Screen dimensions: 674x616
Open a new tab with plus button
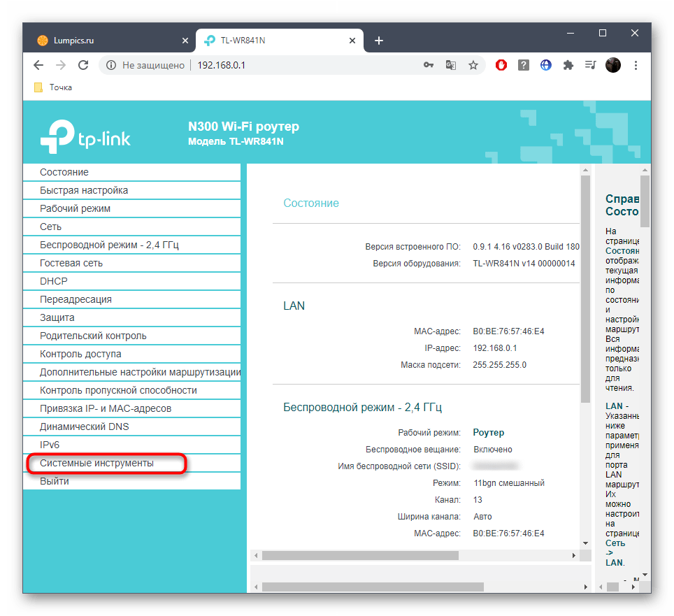(x=379, y=41)
